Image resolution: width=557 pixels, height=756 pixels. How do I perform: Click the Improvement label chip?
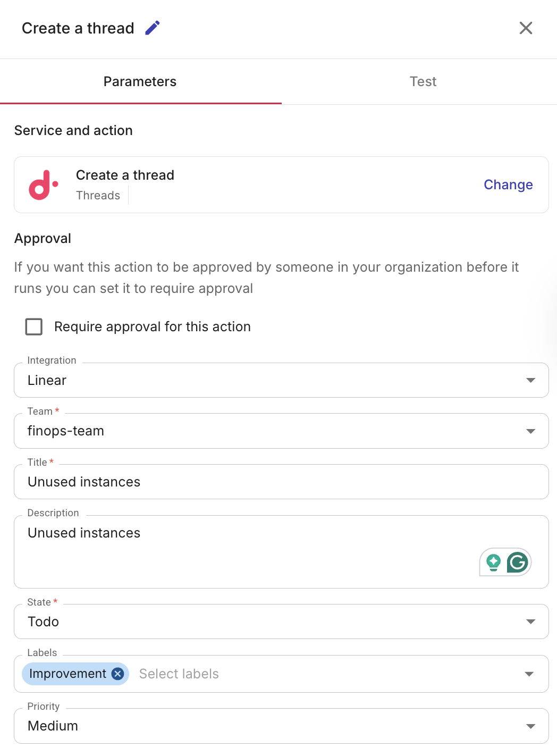tap(67, 674)
